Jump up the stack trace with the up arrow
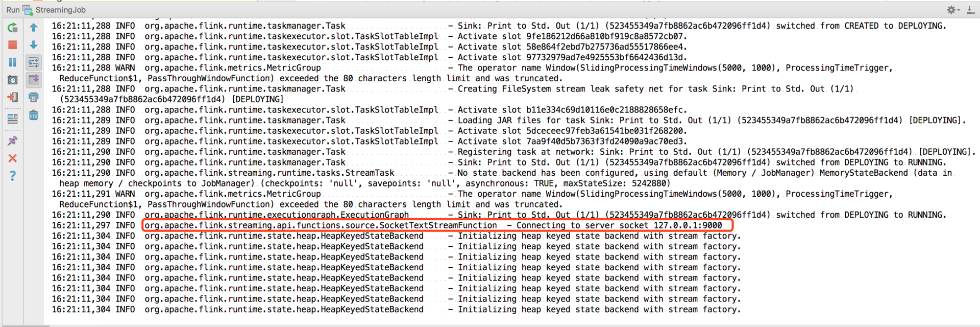 (x=34, y=28)
